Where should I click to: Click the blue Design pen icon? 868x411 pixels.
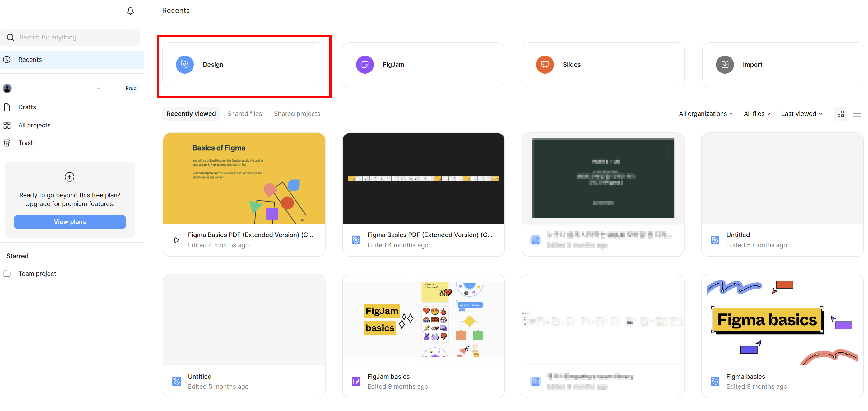pos(185,65)
